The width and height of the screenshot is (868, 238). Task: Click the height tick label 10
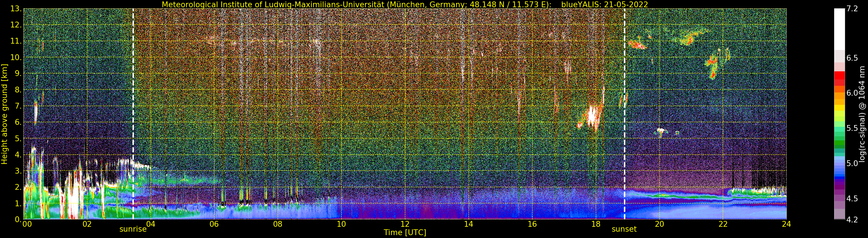click(16, 57)
